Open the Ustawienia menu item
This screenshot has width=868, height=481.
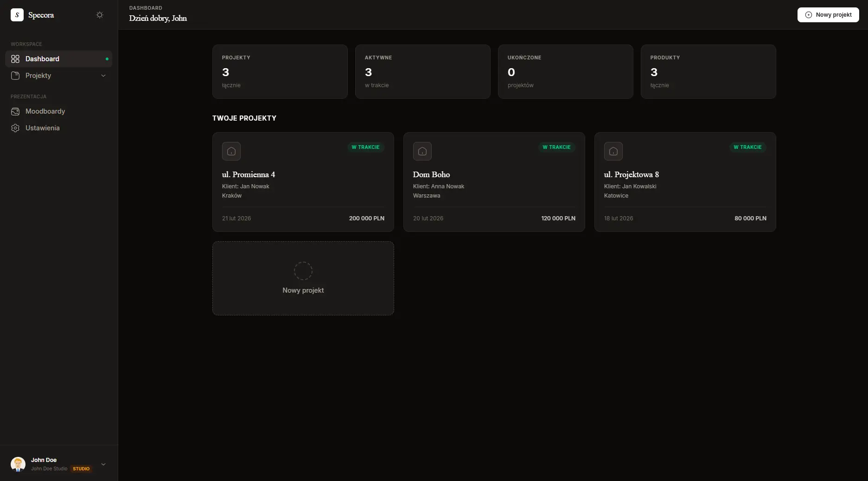42,128
